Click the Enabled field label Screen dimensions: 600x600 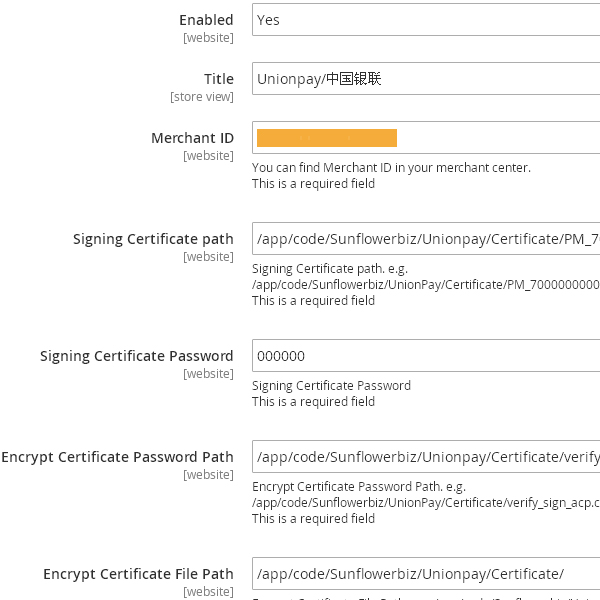point(206,20)
